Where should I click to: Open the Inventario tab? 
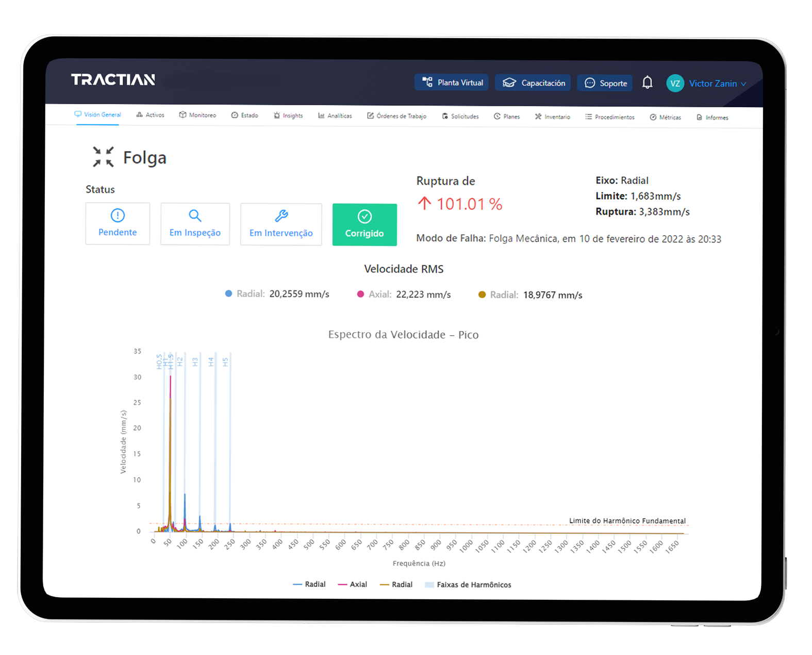point(552,117)
